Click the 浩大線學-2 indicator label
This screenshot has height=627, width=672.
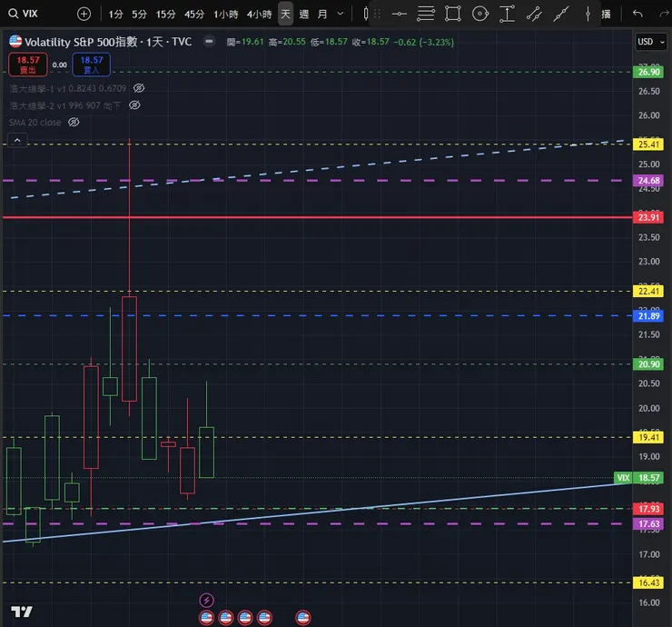pyautogui.click(x=65, y=105)
